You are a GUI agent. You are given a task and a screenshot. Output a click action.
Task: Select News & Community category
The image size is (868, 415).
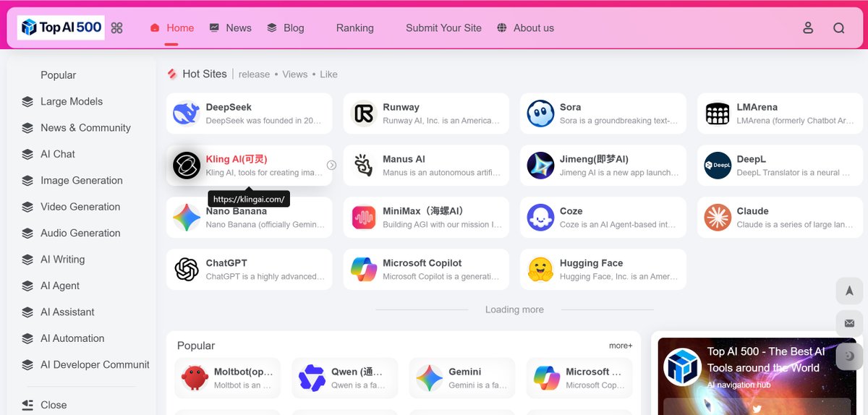[x=76, y=128]
